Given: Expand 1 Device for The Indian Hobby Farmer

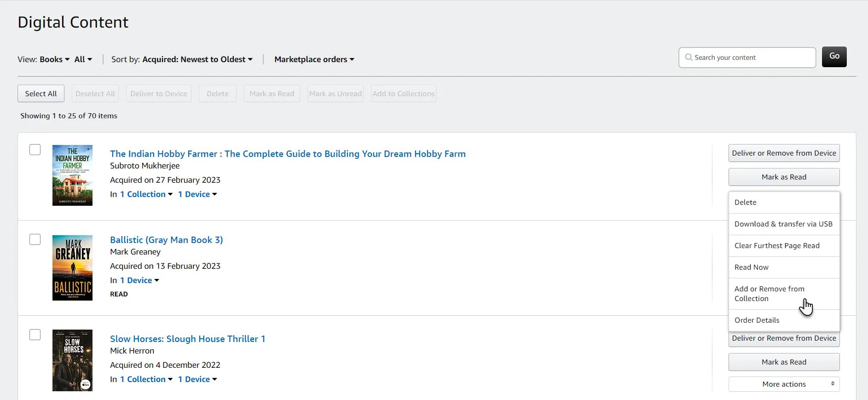Looking at the screenshot, I should [x=197, y=194].
